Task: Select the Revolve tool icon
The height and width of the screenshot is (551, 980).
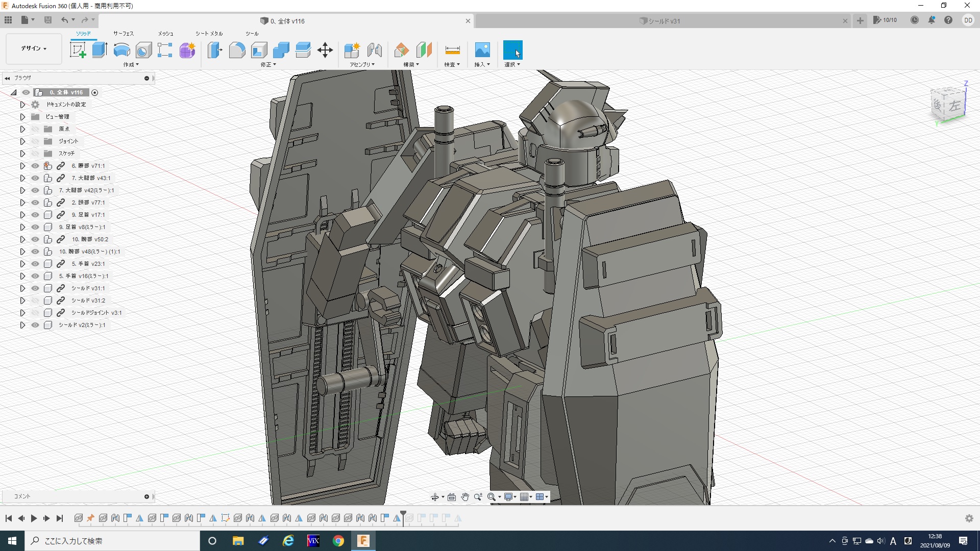Action: pyautogui.click(x=121, y=50)
